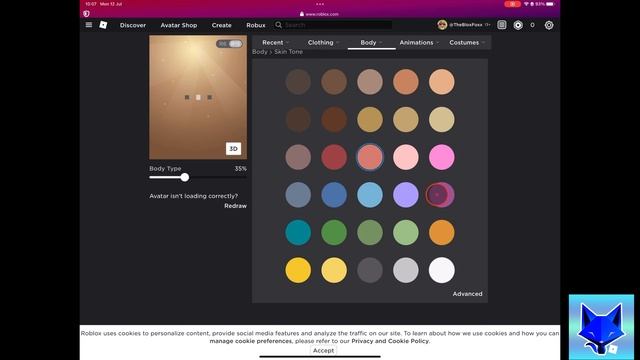Select the red skin tone swatch
The image size is (640, 360).
click(x=334, y=157)
